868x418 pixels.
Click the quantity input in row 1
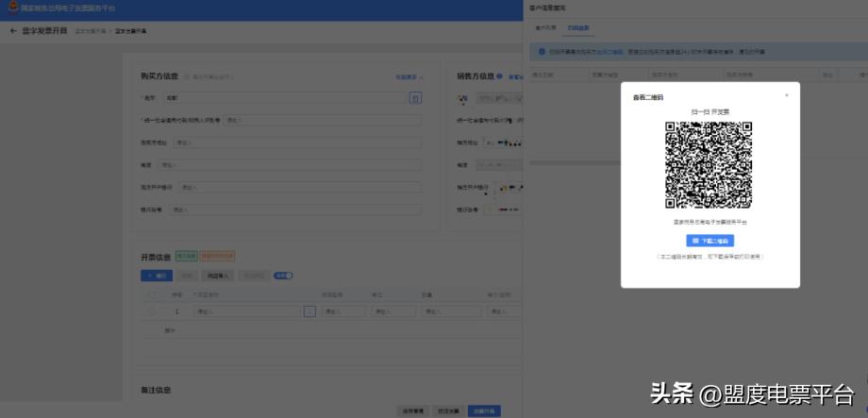pos(452,311)
